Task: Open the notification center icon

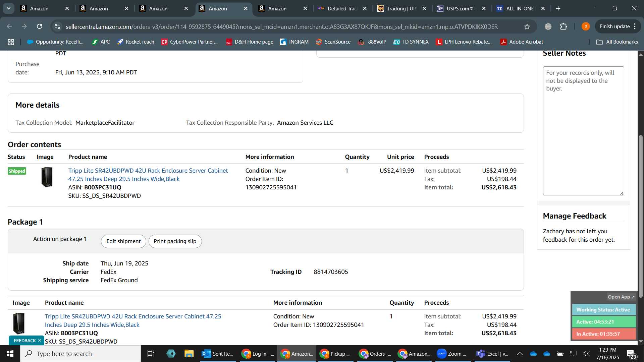Action: coord(632,354)
